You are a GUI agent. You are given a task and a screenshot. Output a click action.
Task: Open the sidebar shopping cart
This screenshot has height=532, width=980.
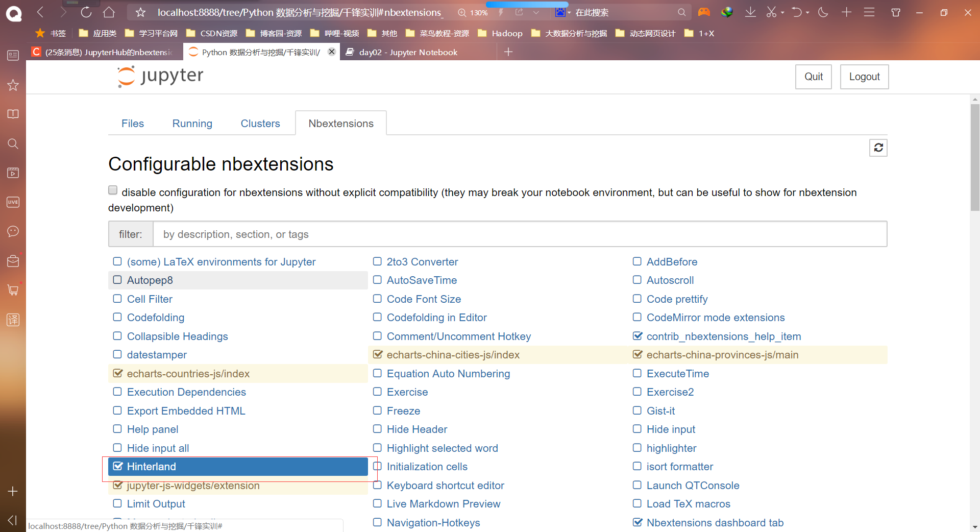coord(13,290)
